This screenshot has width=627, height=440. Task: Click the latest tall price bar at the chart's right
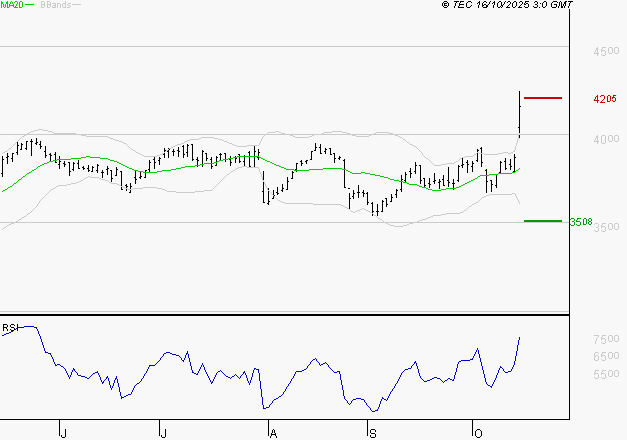pyautogui.click(x=520, y=112)
